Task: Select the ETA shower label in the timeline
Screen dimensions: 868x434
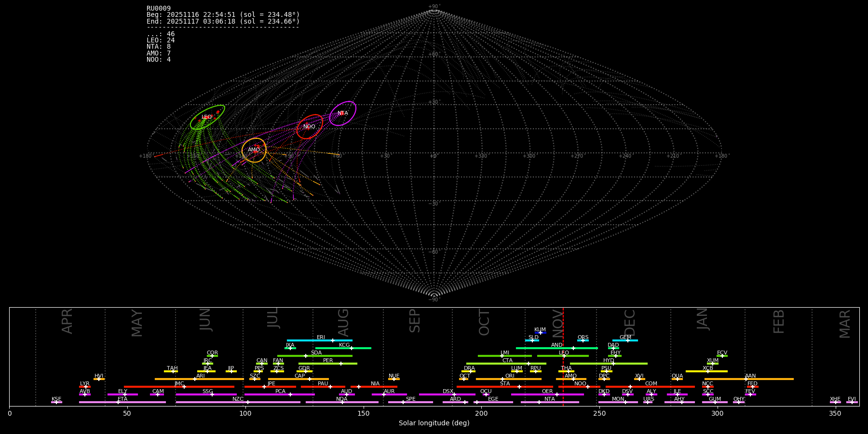Action: [x=122, y=399]
